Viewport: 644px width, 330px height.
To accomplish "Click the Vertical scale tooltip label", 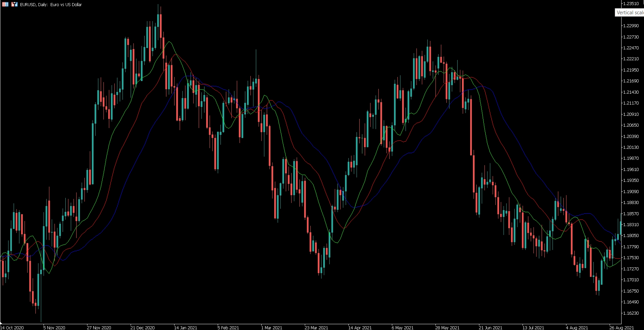I will point(630,13).
